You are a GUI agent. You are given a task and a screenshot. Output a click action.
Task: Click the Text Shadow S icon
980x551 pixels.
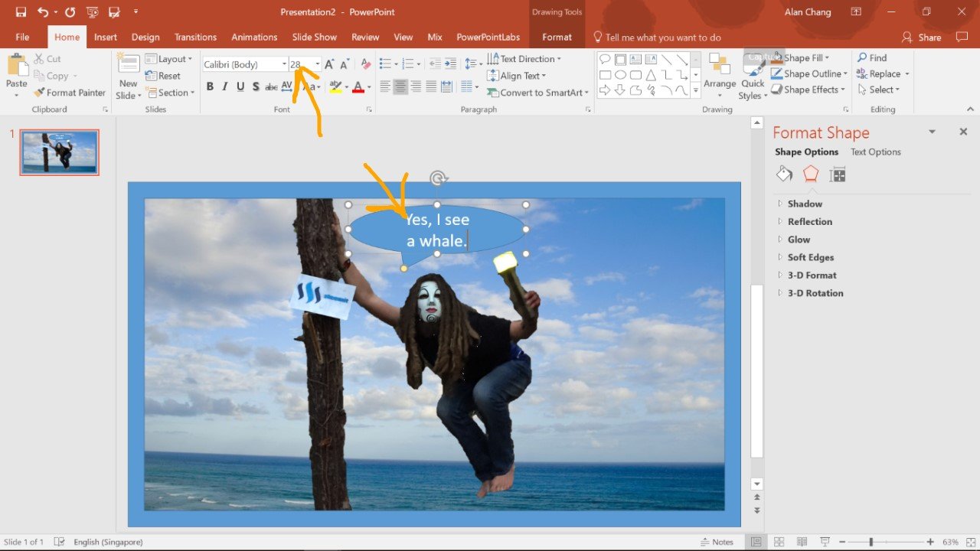coord(255,86)
